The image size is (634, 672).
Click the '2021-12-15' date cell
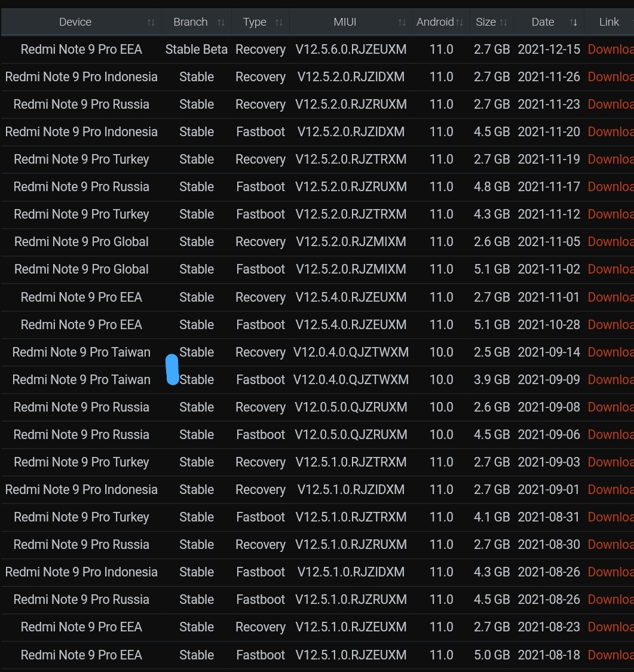pyautogui.click(x=549, y=50)
